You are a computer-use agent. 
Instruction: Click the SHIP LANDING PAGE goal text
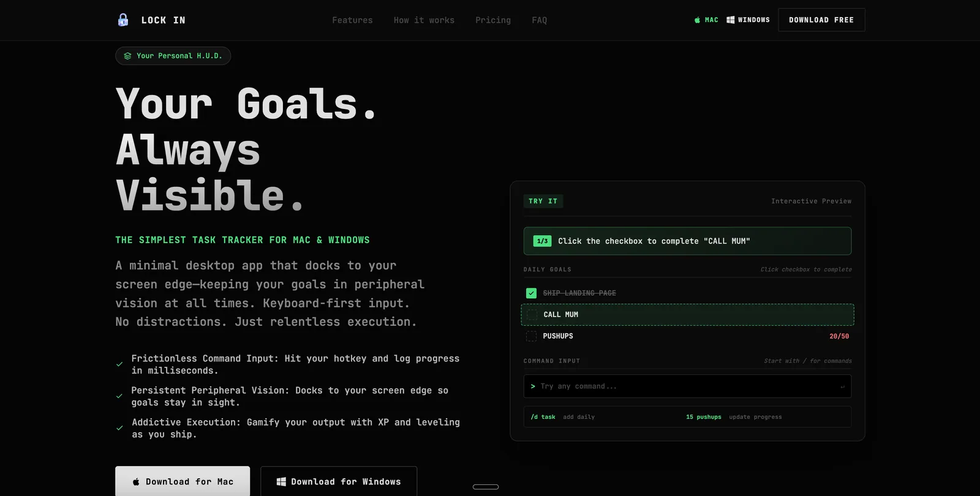point(579,293)
